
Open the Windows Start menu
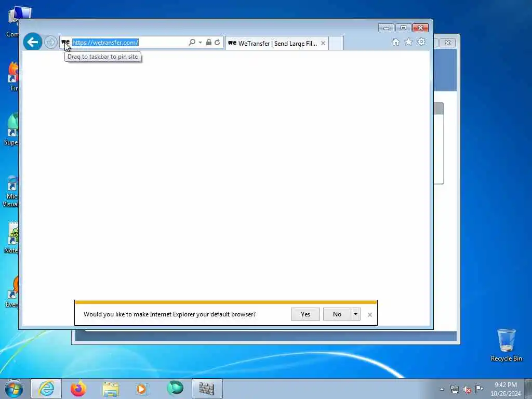(14, 389)
